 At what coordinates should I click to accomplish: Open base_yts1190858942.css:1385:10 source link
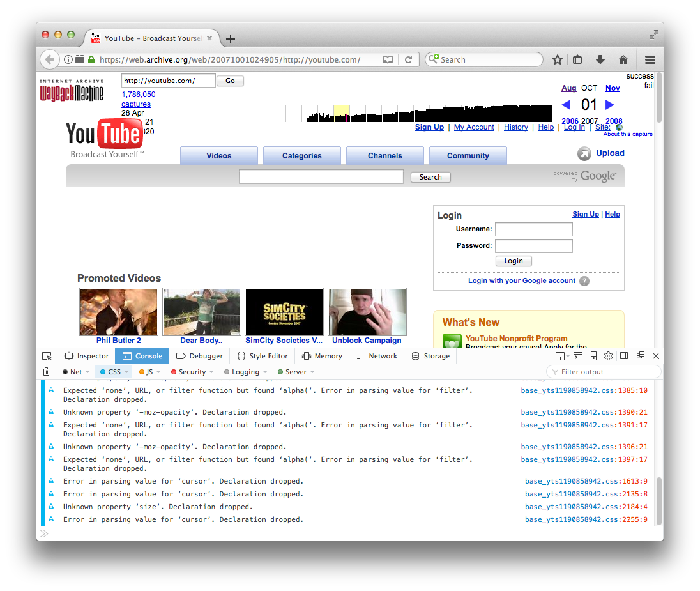[584, 390]
